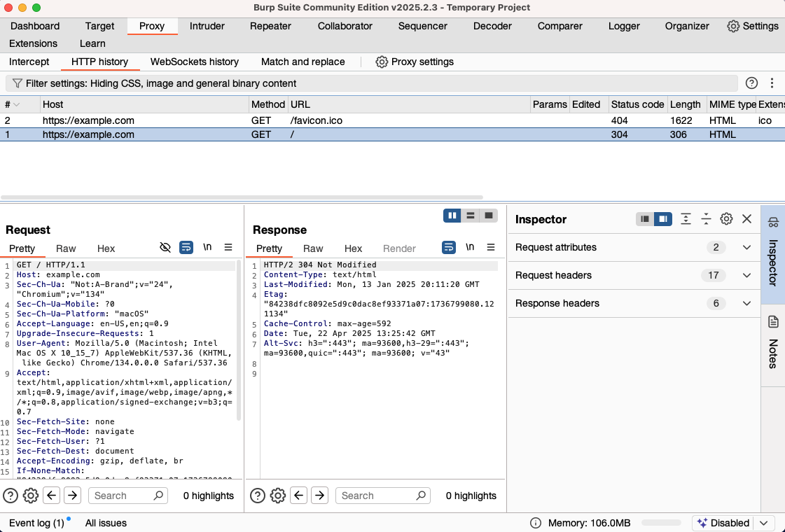Image resolution: width=785 pixels, height=532 pixels.
Task: Open the AI Disabled dropdown
Action: [763, 523]
